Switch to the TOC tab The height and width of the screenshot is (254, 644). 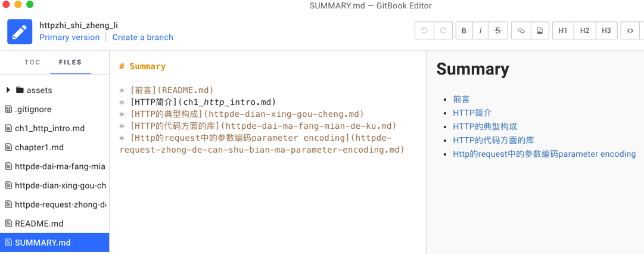(33, 62)
